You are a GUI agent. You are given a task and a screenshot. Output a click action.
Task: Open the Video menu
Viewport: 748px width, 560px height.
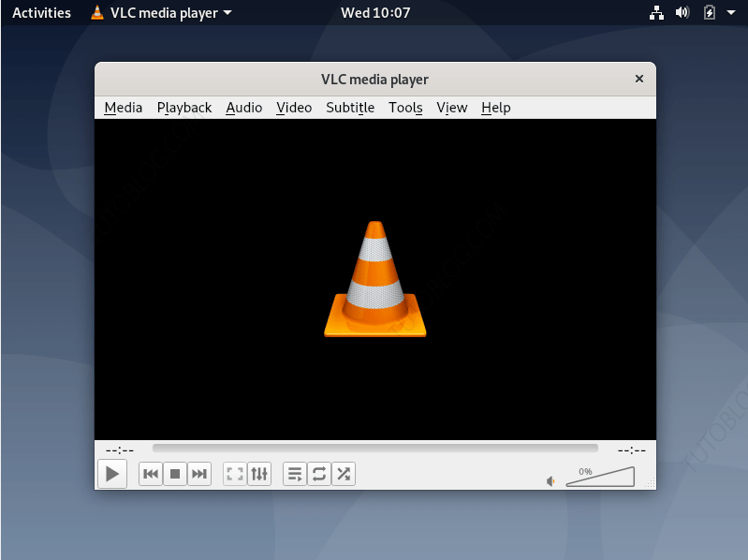click(x=294, y=108)
